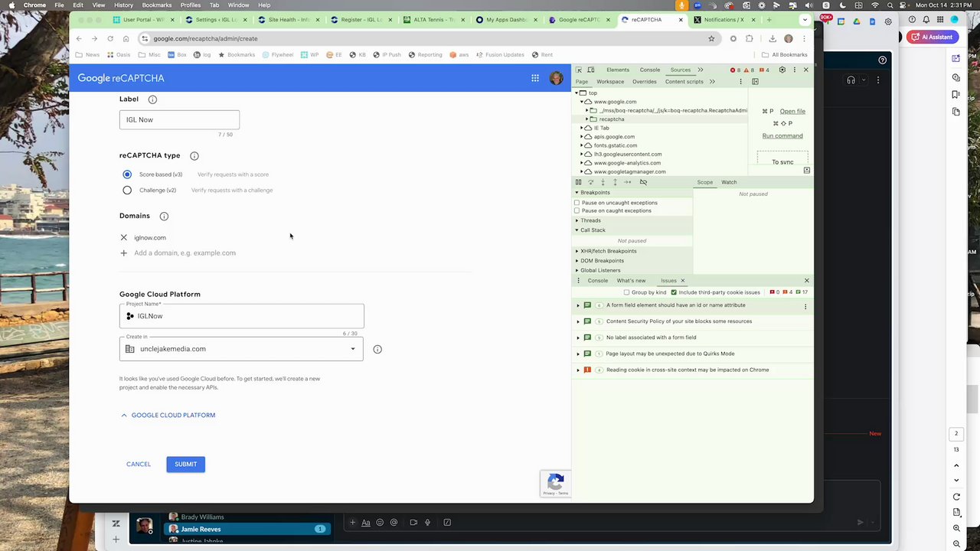Viewport: 980px width, 551px height.
Task: Click the DevTools inspect element icon
Action: tap(579, 70)
